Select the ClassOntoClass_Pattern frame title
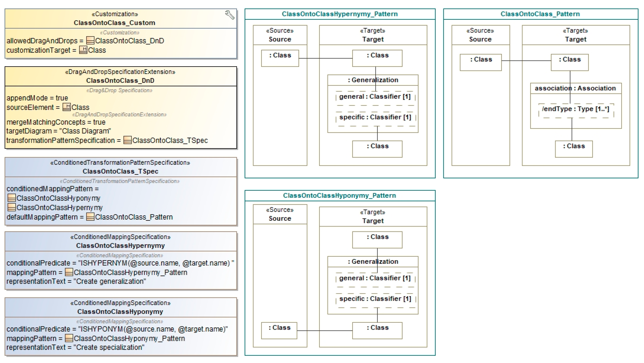 540,14
